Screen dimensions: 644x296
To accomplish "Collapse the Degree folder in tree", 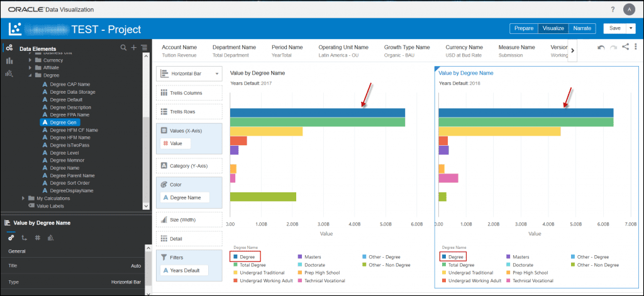I will click(31, 75).
